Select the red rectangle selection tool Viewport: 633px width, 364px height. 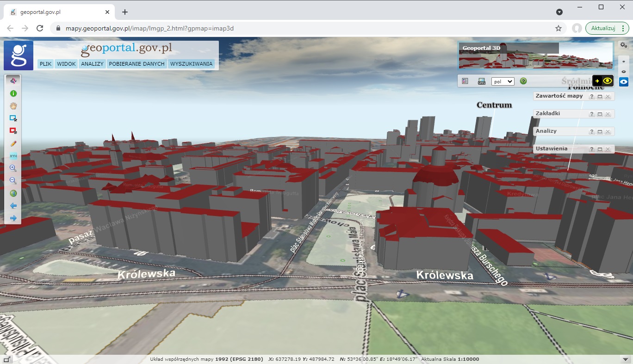[x=13, y=131]
